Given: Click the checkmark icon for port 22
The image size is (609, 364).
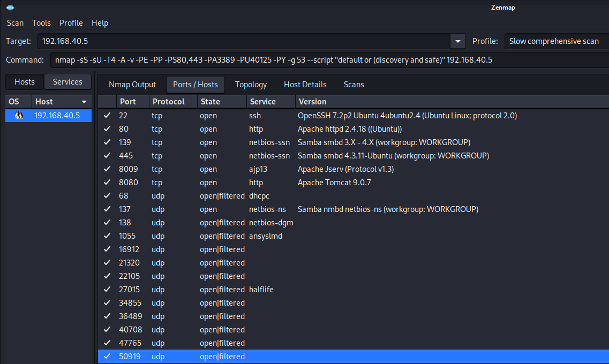Looking at the screenshot, I should point(108,116).
